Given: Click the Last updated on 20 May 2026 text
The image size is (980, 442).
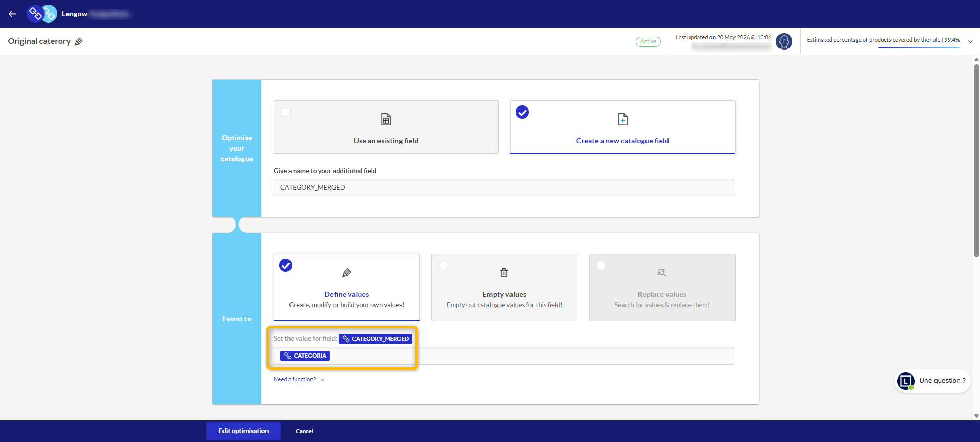Looking at the screenshot, I should tap(723, 37).
